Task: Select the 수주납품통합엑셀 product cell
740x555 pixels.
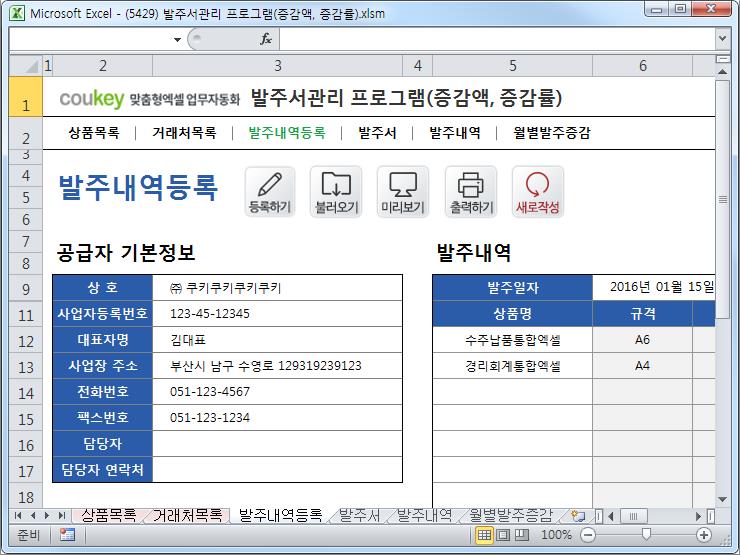Action: pyautogui.click(x=513, y=340)
